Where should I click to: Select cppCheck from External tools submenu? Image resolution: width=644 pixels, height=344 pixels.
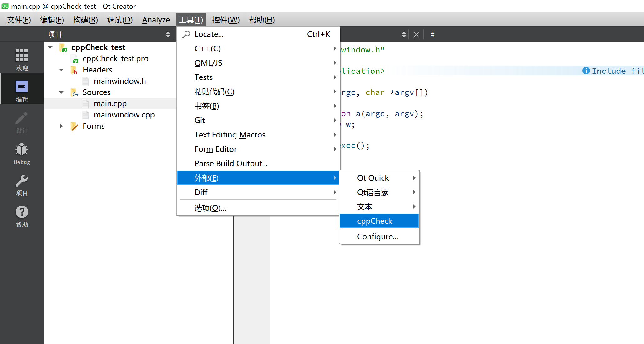[x=375, y=221]
